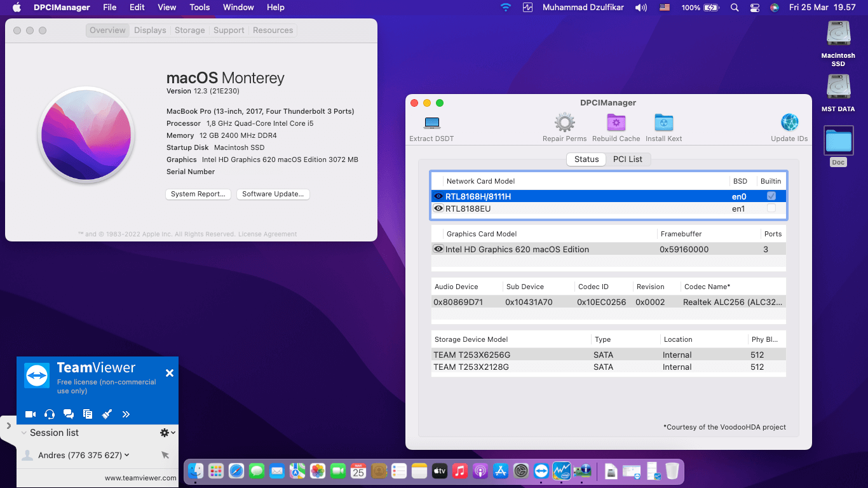Click the System Report button
Screen dimensions: 868x488
[x=198, y=194]
